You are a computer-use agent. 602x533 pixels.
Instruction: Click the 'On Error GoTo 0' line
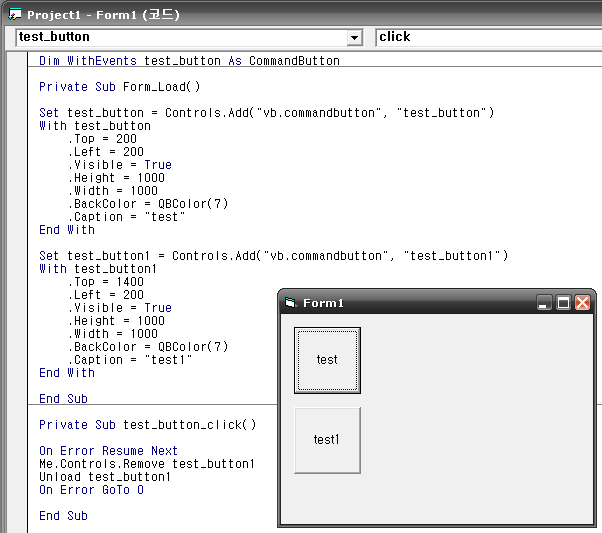click(91, 490)
